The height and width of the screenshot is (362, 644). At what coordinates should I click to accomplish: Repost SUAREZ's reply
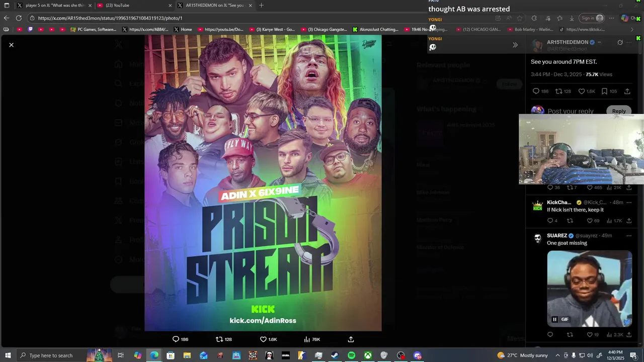tap(570, 335)
